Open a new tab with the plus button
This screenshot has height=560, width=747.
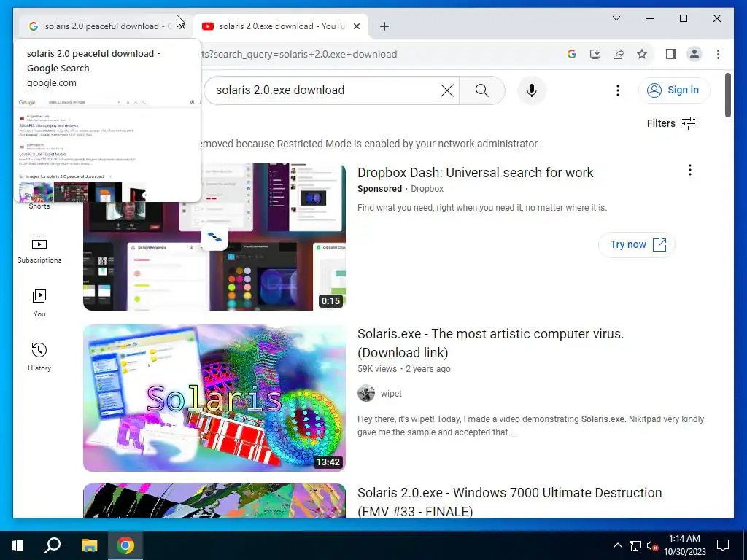coord(384,26)
